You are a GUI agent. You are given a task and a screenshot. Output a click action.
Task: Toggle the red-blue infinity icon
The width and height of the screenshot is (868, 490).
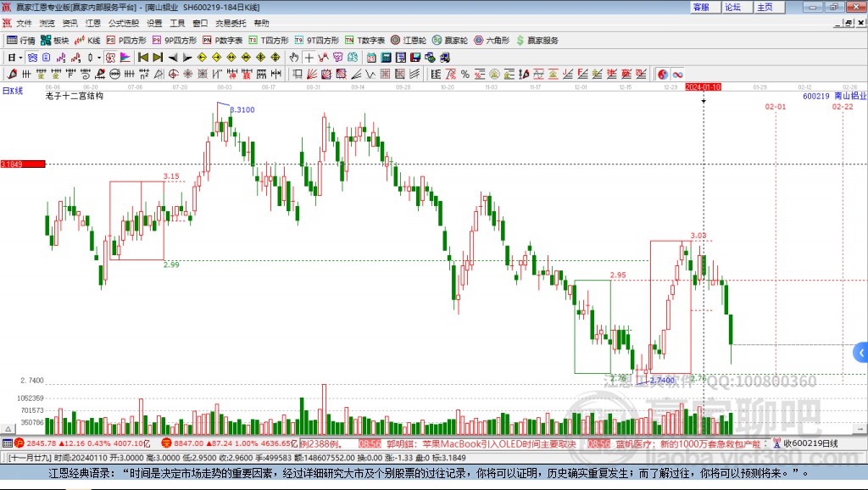tap(677, 75)
